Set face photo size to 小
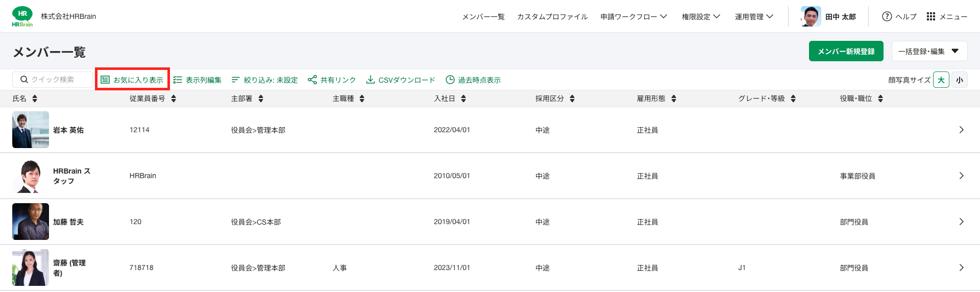The image size is (980, 292). tap(960, 80)
